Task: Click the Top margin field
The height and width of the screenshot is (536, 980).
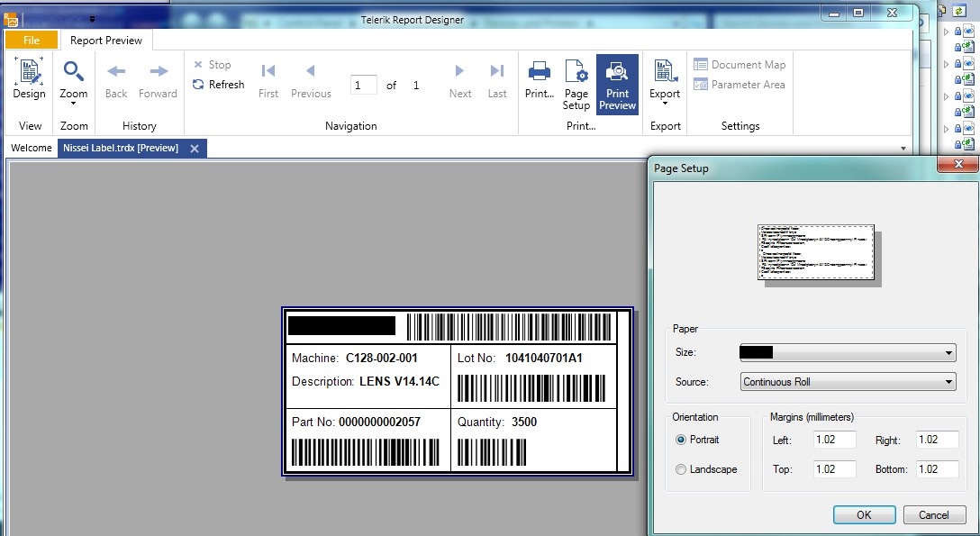Action: pyautogui.click(x=835, y=469)
